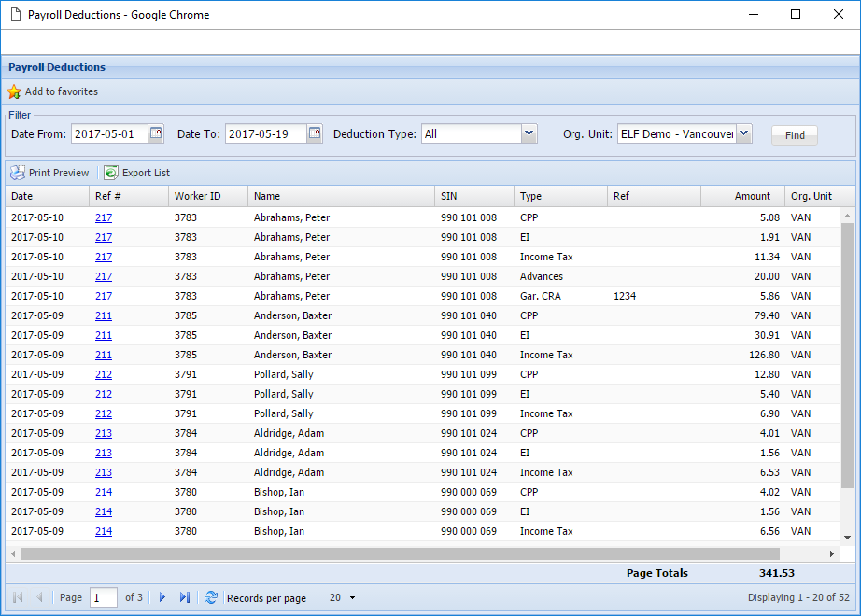The height and width of the screenshot is (616, 861).
Task: Open Ref # 214 link for Bishop EI
Action: pos(104,511)
